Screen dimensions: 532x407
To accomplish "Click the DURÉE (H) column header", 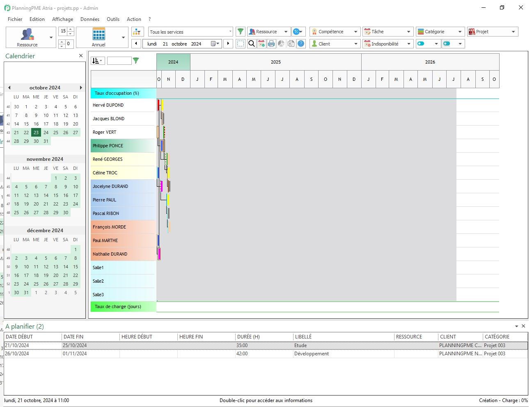I will (264, 336).
